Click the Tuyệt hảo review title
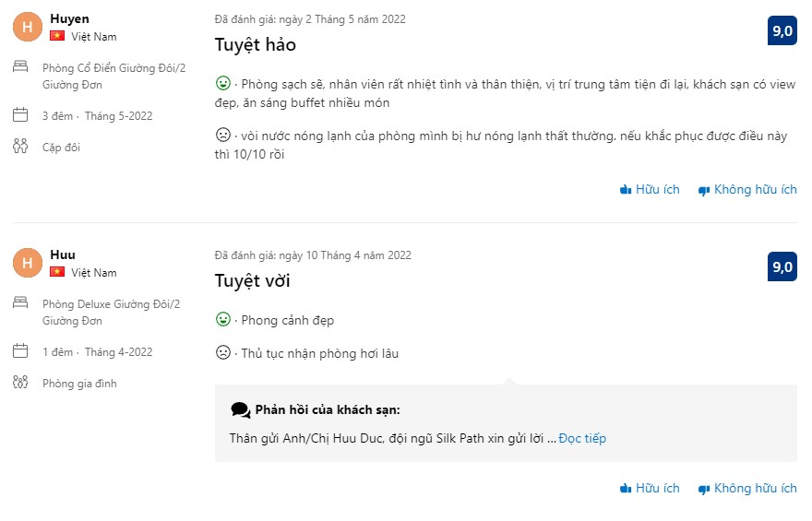This screenshot has height=521, width=812. click(256, 44)
